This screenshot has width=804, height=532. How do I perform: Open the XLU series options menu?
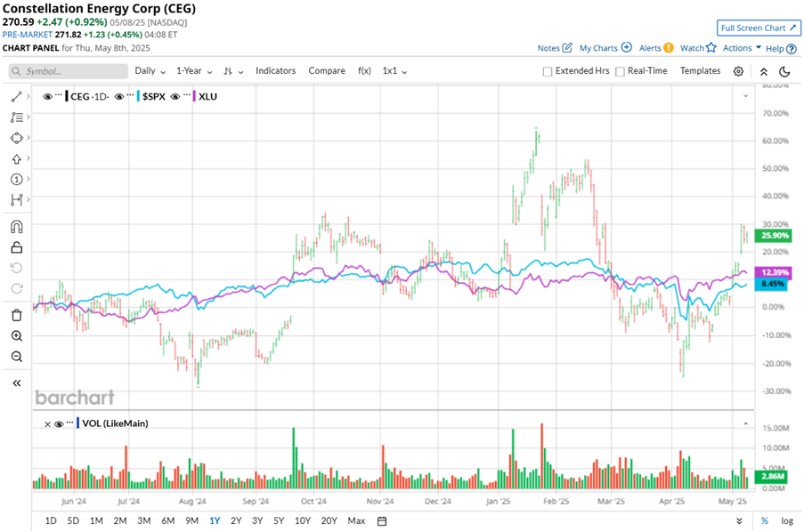point(187,95)
